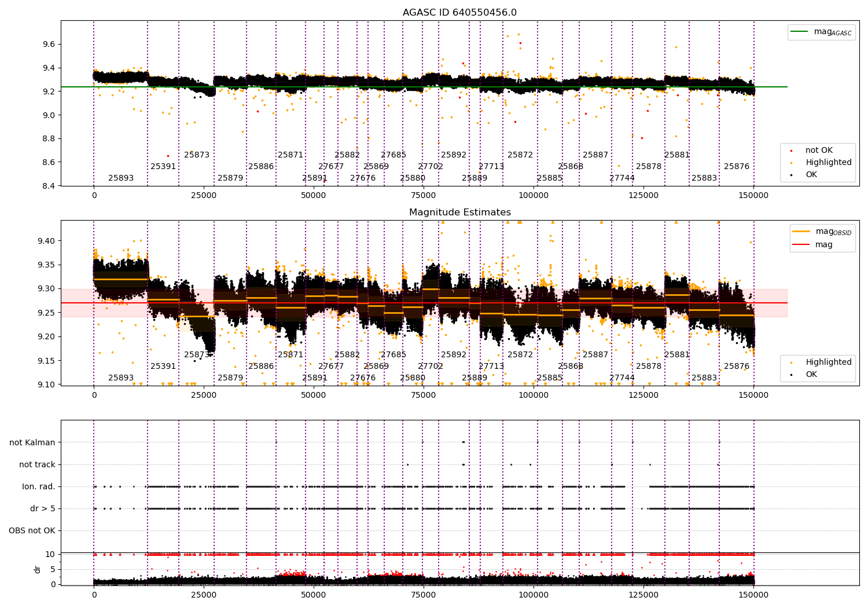Select obsid label 27713 in the middle plot
Viewport: 868px width, 608px height.
491,366
